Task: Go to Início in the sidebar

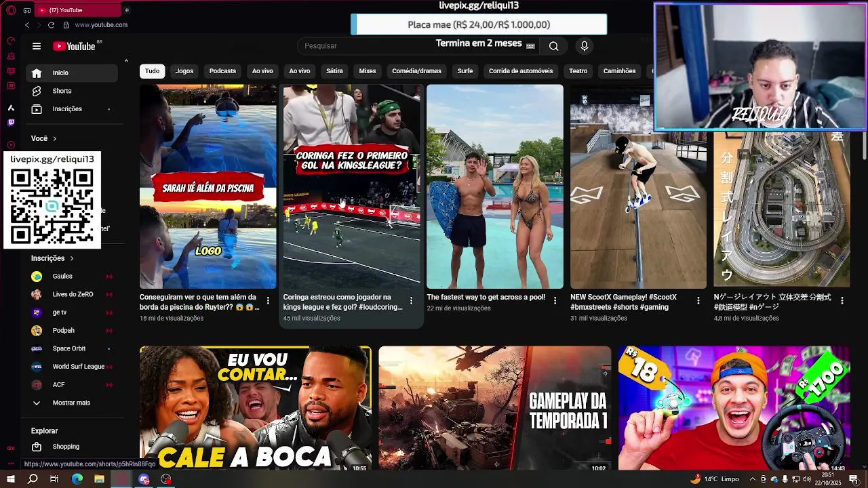Action: click(71, 73)
